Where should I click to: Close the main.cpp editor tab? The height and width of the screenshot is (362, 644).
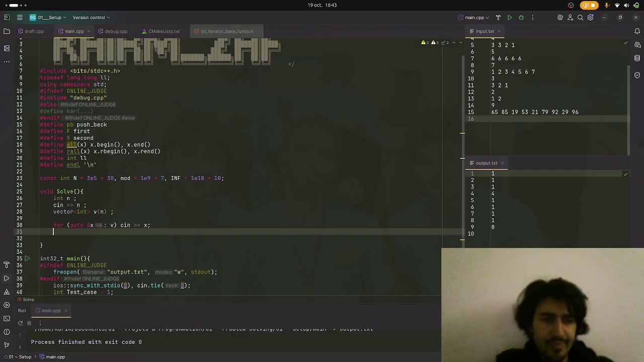point(89,31)
